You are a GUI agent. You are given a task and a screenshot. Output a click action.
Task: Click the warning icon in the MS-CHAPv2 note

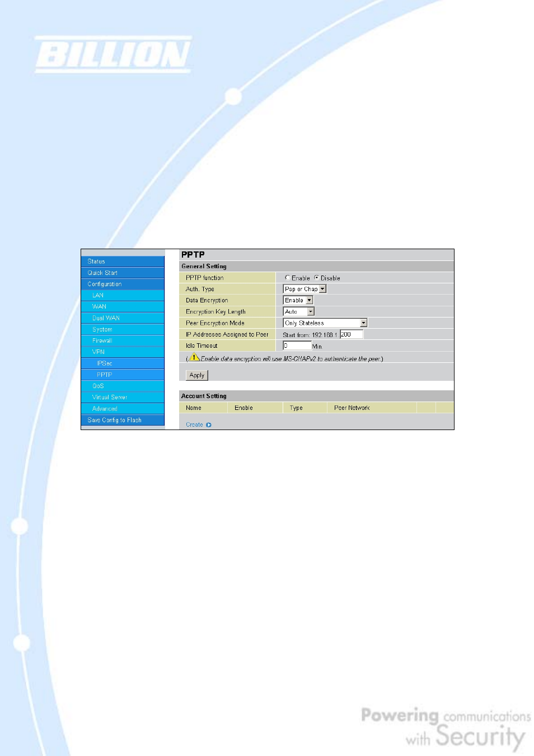pos(195,359)
